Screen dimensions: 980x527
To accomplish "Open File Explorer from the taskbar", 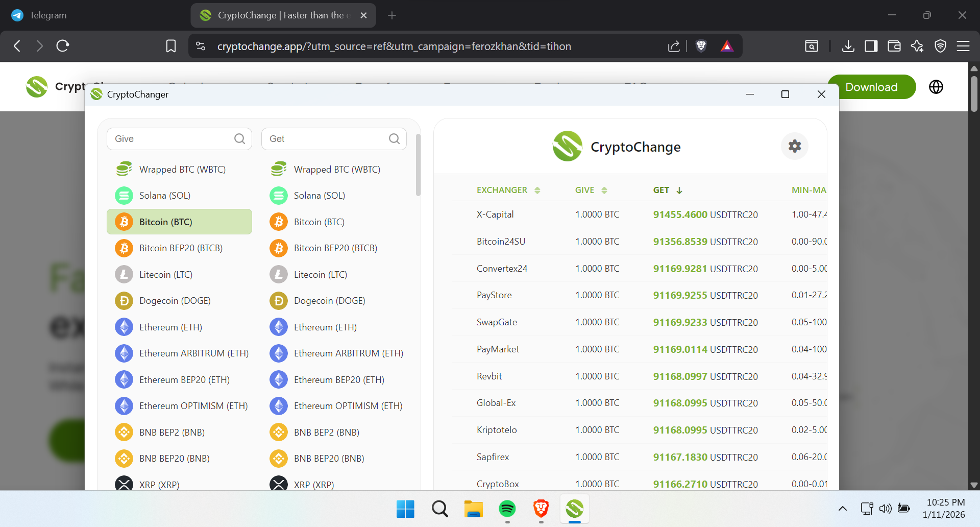I will 474,509.
